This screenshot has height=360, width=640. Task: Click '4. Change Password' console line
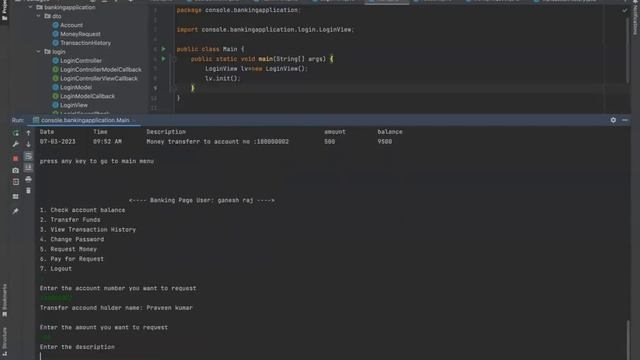tap(72, 239)
